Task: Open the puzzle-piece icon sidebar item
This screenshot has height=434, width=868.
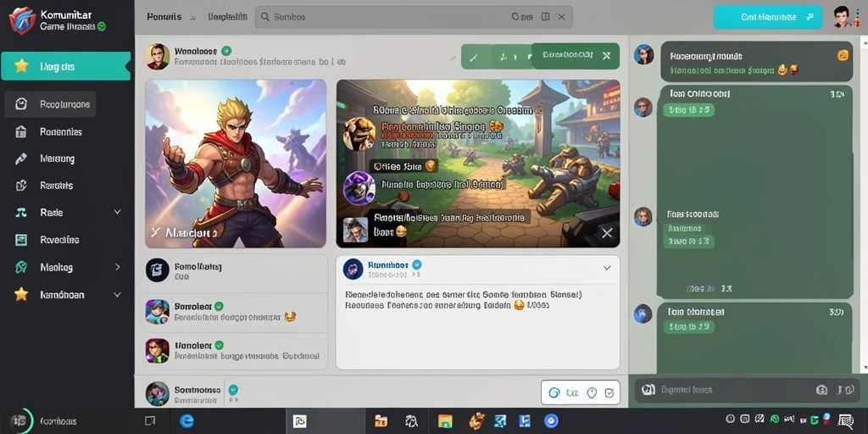Action: click(44, 186)
